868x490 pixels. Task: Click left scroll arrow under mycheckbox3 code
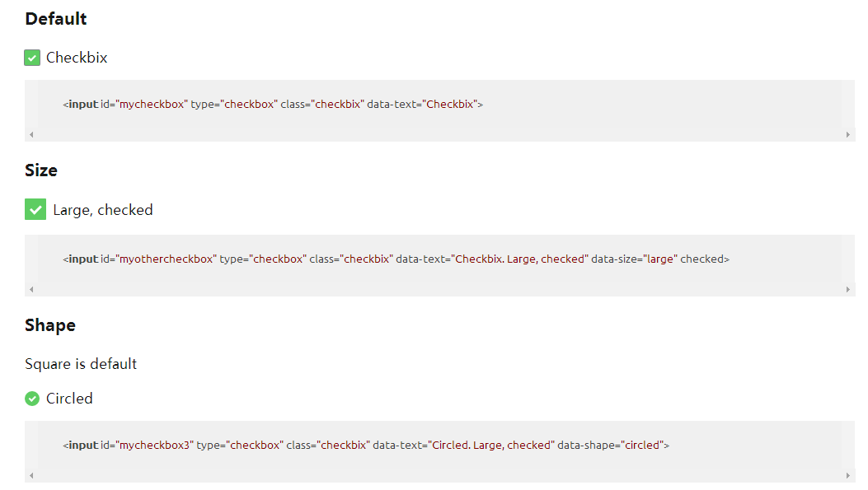point(31,476)
